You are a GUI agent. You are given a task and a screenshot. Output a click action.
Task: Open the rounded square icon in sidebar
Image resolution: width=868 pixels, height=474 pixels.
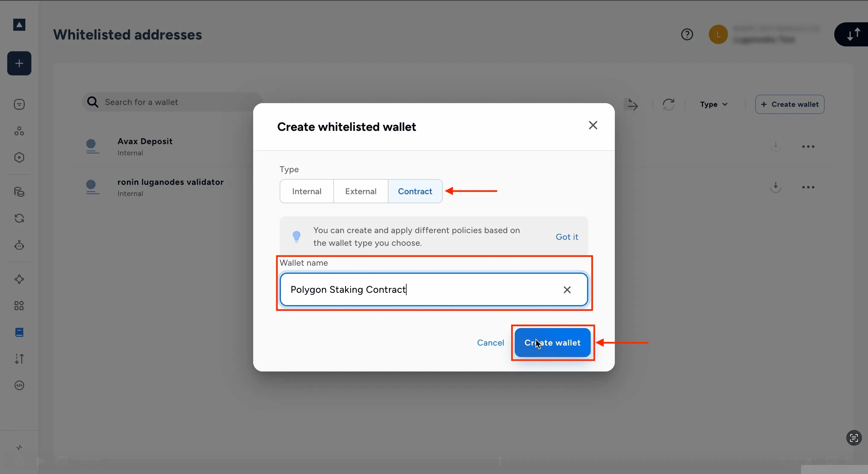(19, 105)
